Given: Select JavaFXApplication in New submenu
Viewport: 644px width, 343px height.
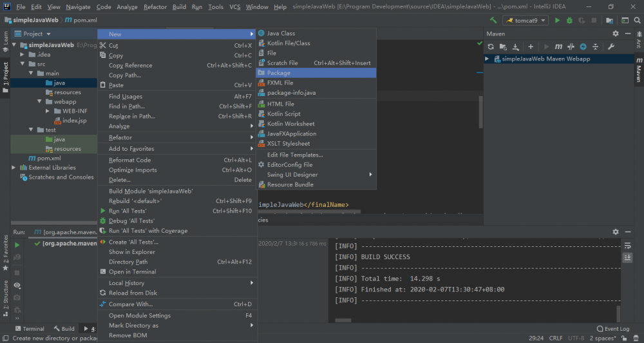Looking at the screenshot, I should click(x=316, y=133).
